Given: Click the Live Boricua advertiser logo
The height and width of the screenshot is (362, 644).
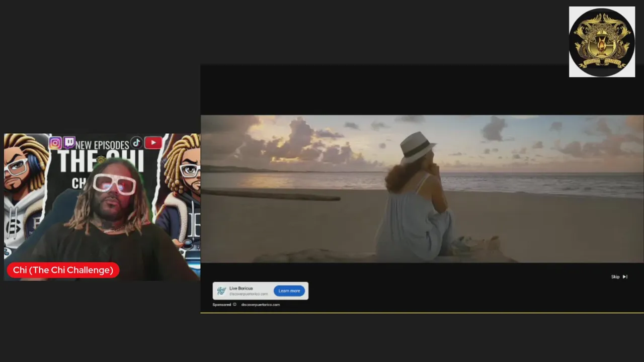Looking at the screenshot, I should click(x=221, y=291).
